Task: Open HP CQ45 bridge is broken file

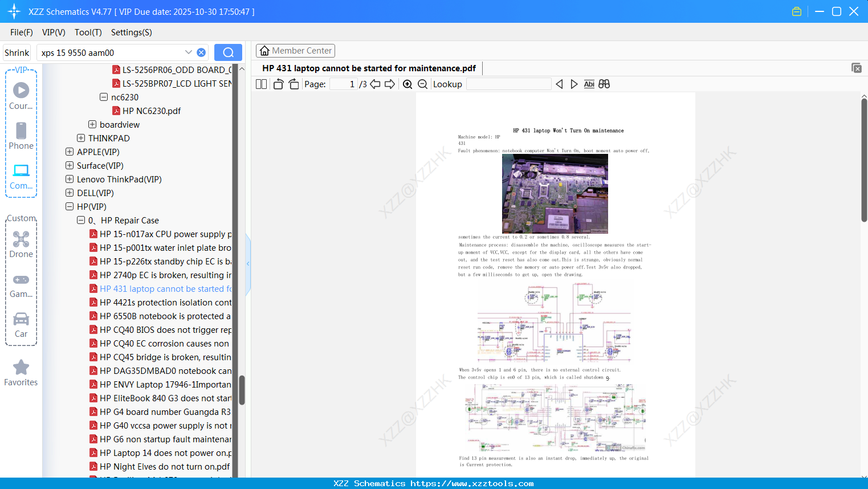Action: (x=161, y=357)
